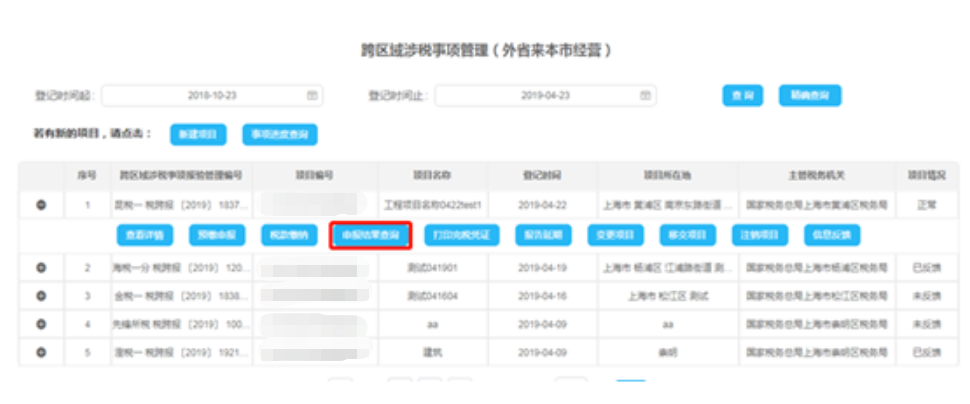Click the 注销项目 button
The image size is (970, 404).
760,235
